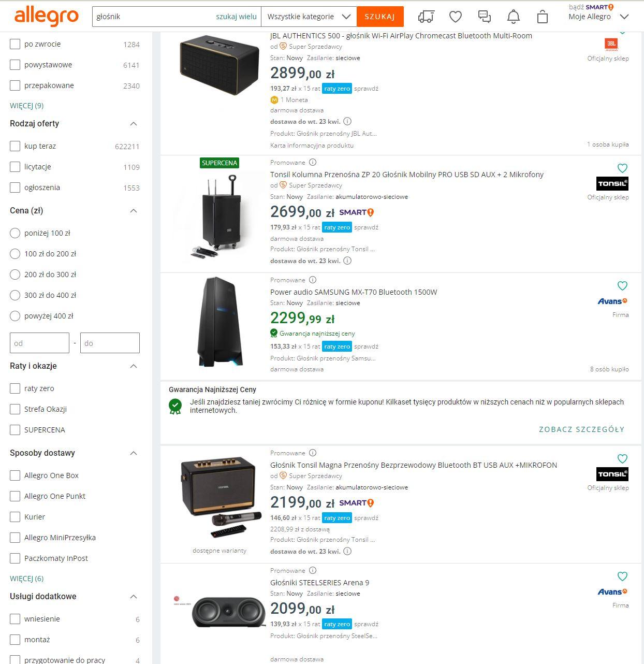The height and width of the screenshot is (664, 644).
Task: Click the Allegro logo
Action: coord(47,17)
